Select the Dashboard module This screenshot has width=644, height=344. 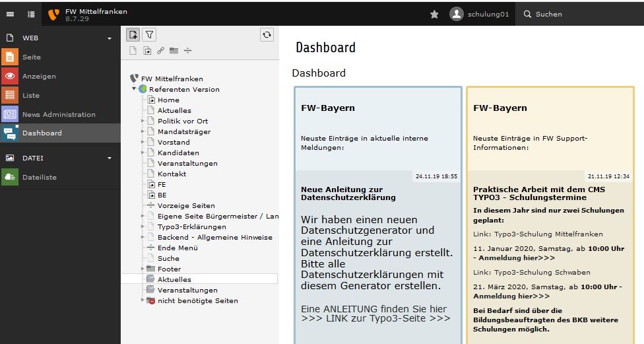(61, 133)
